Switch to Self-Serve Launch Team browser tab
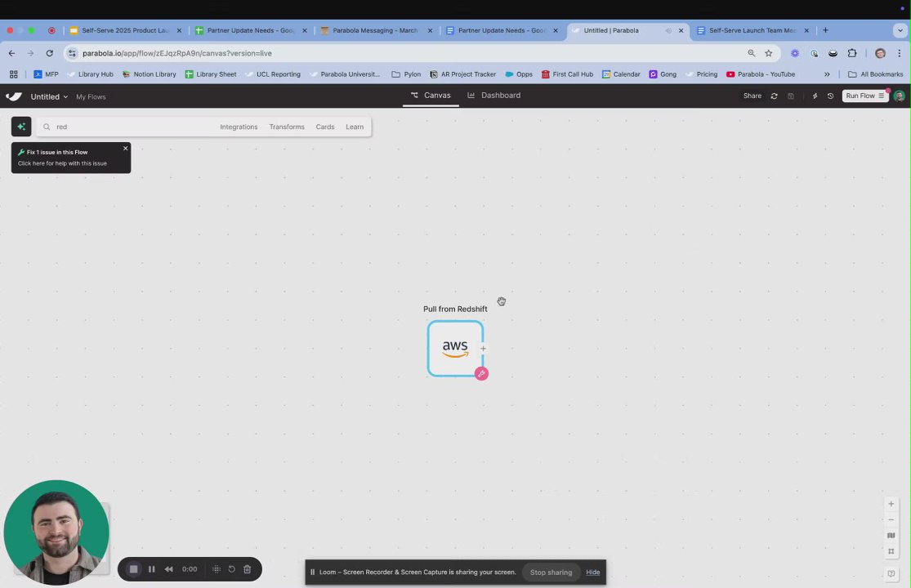 tap(752, 30)
